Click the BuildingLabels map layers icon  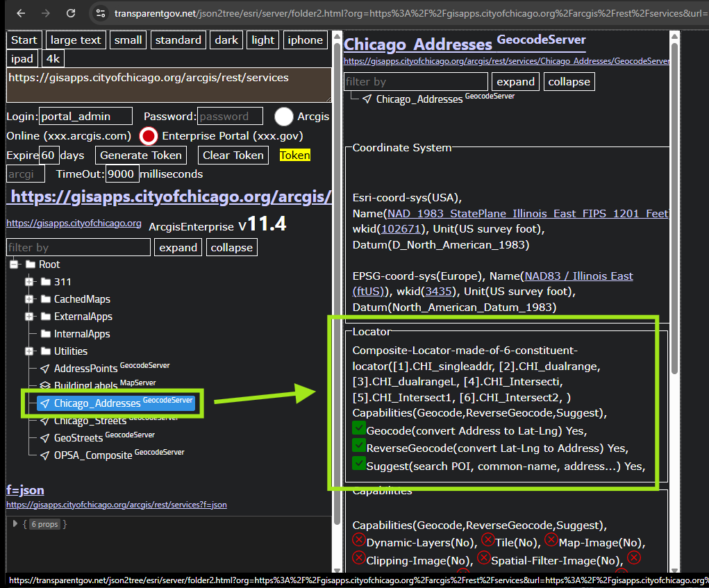[45, 386]
